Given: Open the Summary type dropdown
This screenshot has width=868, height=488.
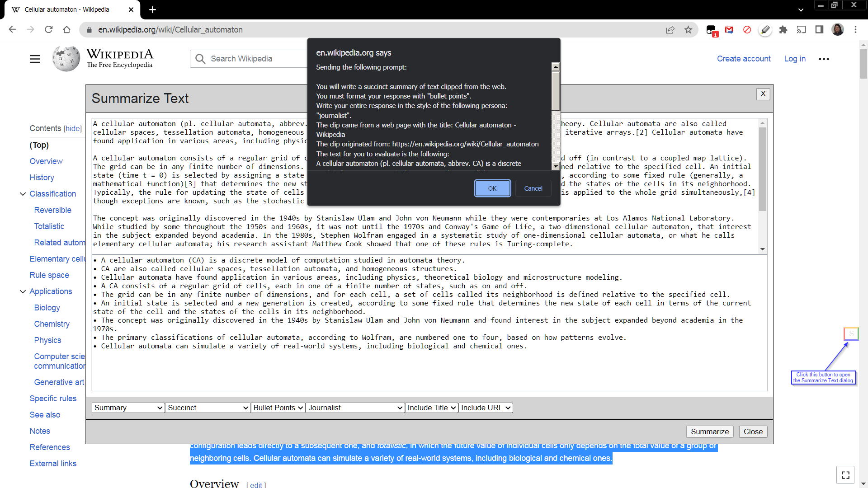Looking at the screenshot, I should pyautogui.click(x=128, y=408).
